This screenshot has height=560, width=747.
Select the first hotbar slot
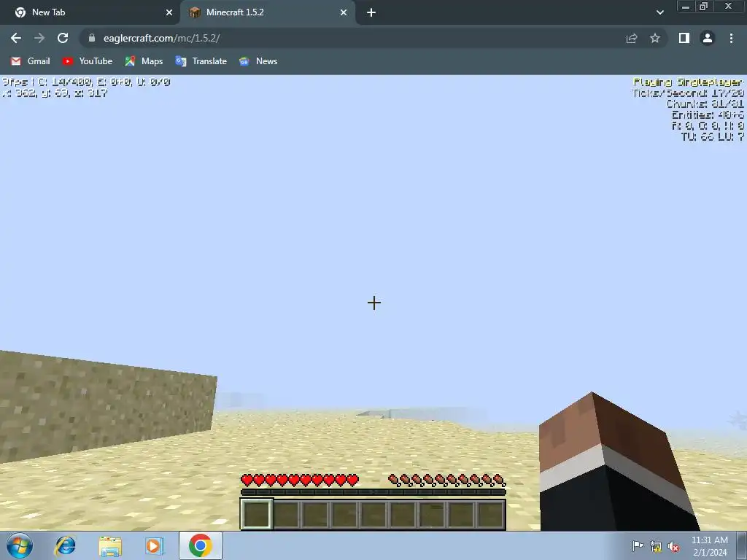point(257,514)
